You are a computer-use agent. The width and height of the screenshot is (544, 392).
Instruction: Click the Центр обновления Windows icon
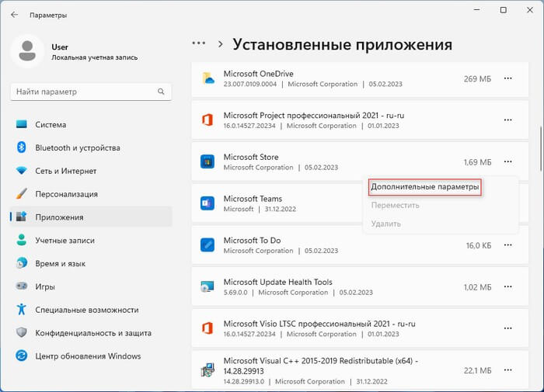(x=22, y=356)
